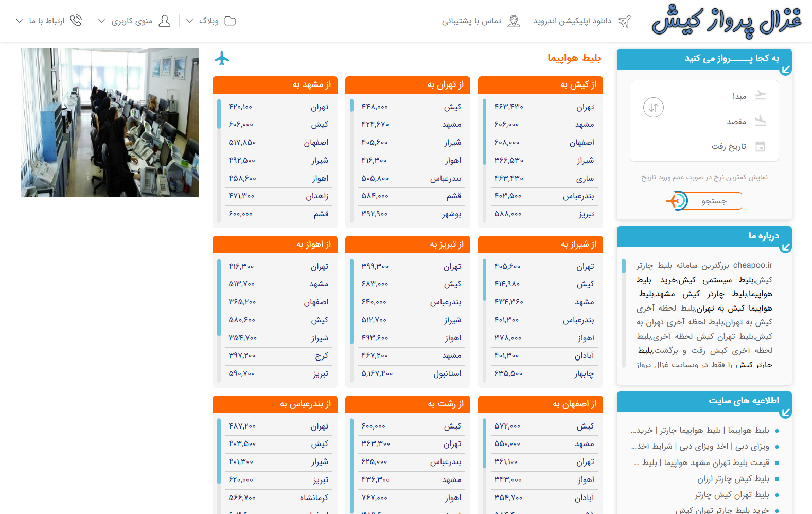812x514 pixels.
Task: Click the landing plane icon in destination field
Action: [760, 121]
